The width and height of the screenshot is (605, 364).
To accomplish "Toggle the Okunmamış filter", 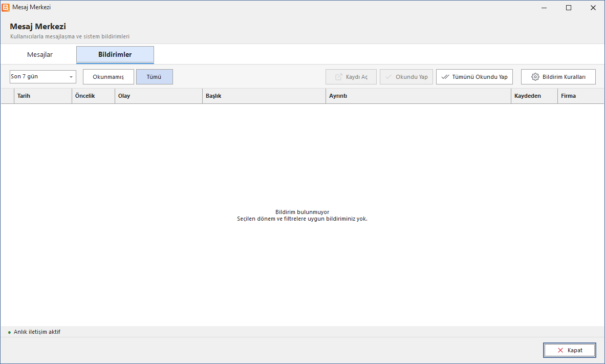I will tap(109, 77).
